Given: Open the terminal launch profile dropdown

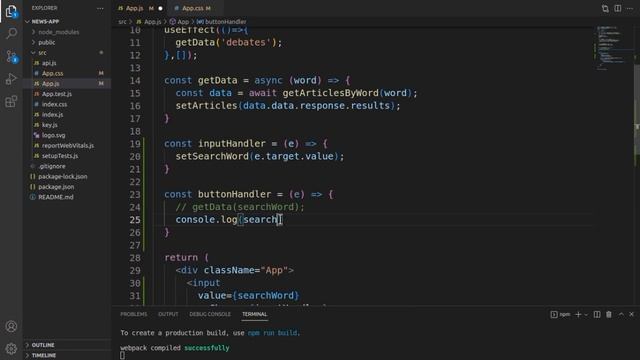Looking at the screenshot, I should pyautogui.click(x=586, y=315).
